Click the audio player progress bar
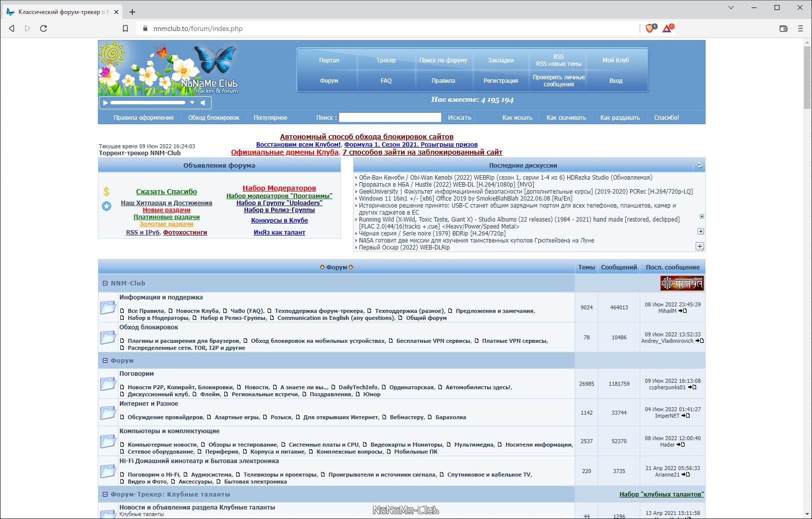The width and height of the screenshot is (812, 519). pos(147,103)
